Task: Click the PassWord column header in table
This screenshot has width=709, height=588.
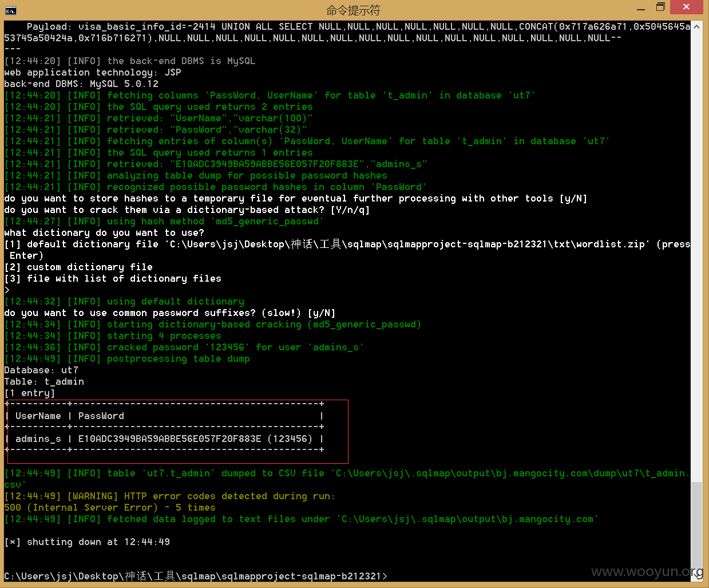Action: [101, 416]
